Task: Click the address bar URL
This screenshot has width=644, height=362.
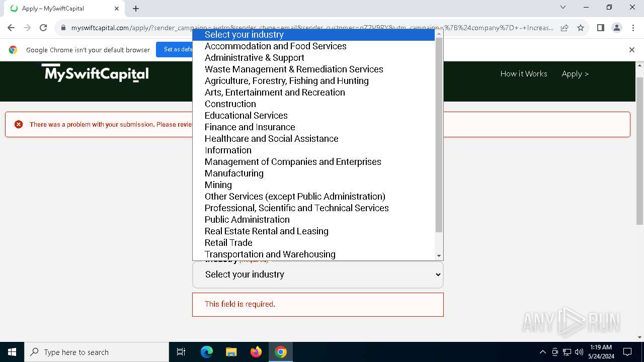Action: [312, 28]
